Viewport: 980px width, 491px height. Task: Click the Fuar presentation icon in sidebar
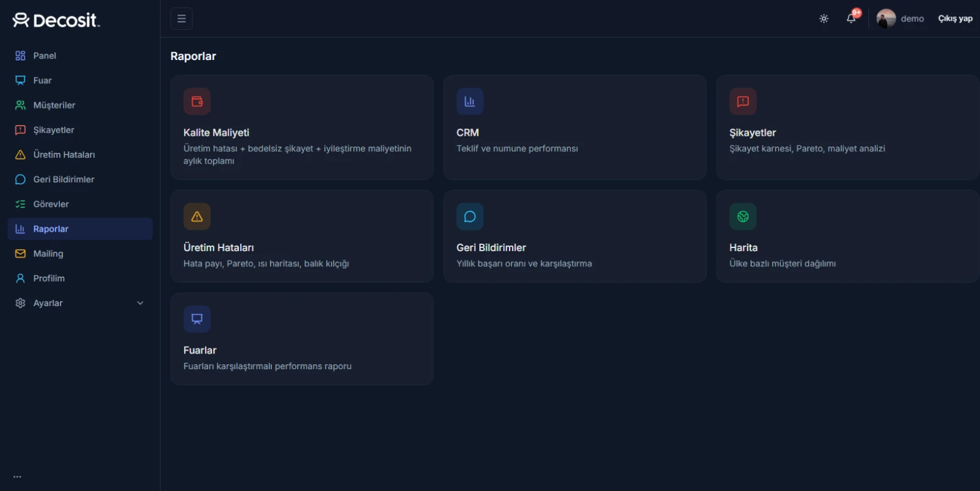coord(20,80)
